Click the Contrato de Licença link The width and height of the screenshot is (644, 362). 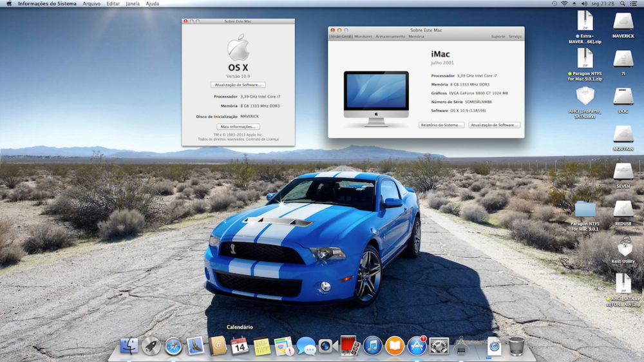click(x=264, y=139)
